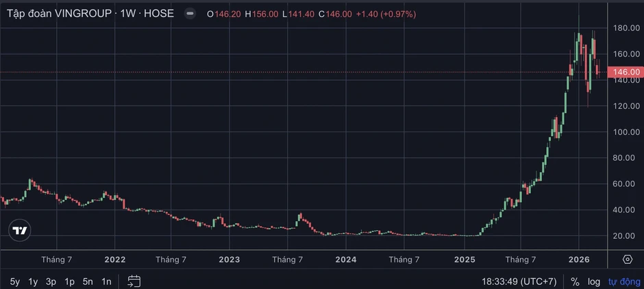This screenshot has width=644, height=289.
Task: Click the 2023 time axis label
Action: [x=230, y=260]
